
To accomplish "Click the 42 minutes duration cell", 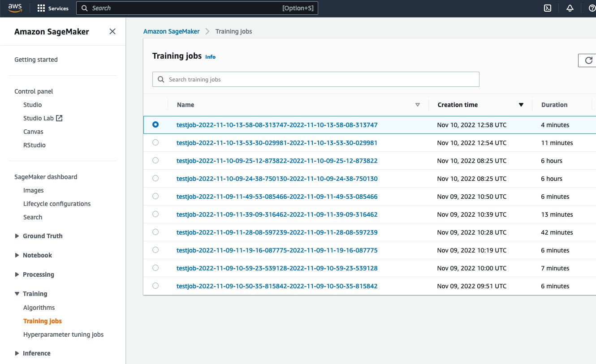I will pyautogui.click(x=557, y=232).
